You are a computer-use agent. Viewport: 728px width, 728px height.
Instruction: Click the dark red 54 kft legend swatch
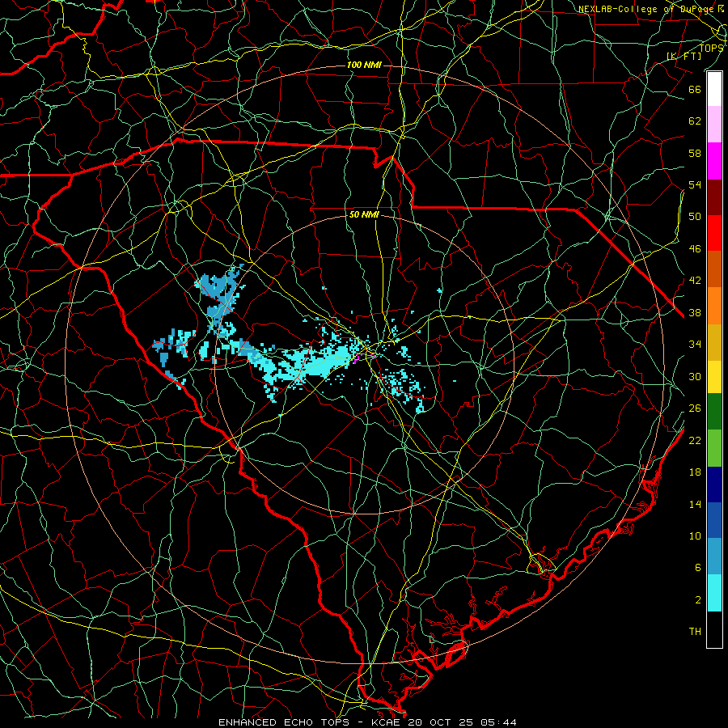[714, 197]
